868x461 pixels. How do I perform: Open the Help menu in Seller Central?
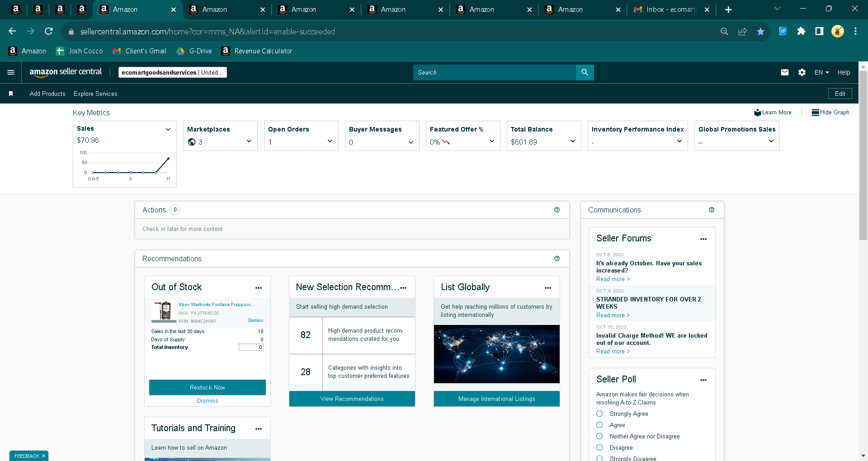[x=844, y=72]
